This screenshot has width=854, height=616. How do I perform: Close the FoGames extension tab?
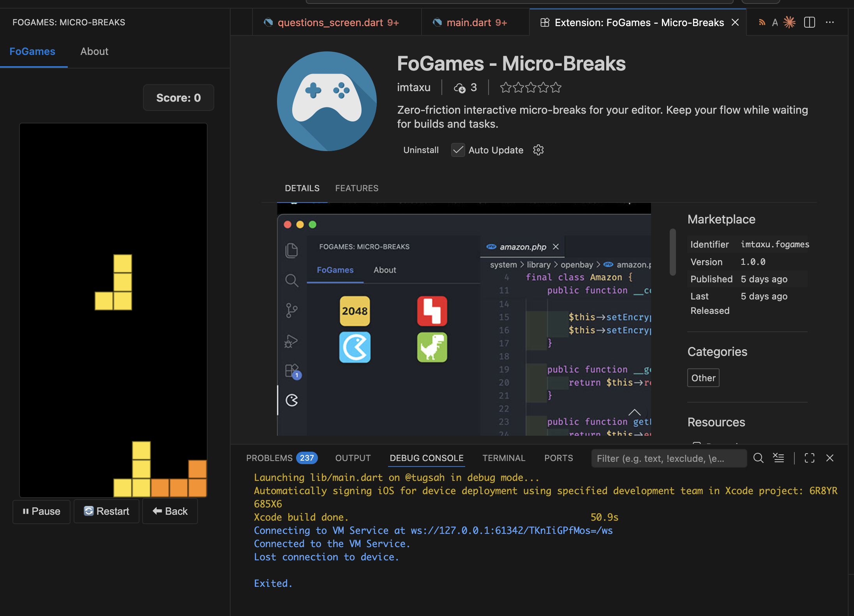tap(735, 23)
